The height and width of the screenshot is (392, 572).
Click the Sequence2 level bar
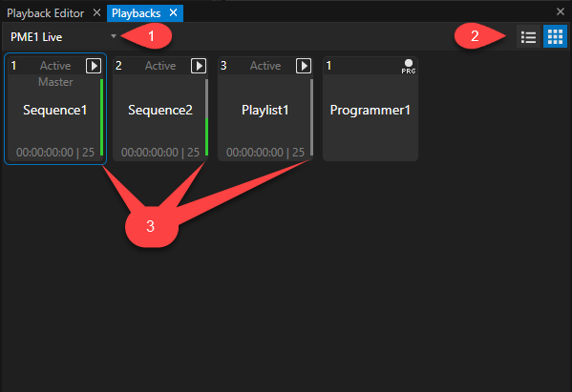pyautogui.click(x=207, y=117)
